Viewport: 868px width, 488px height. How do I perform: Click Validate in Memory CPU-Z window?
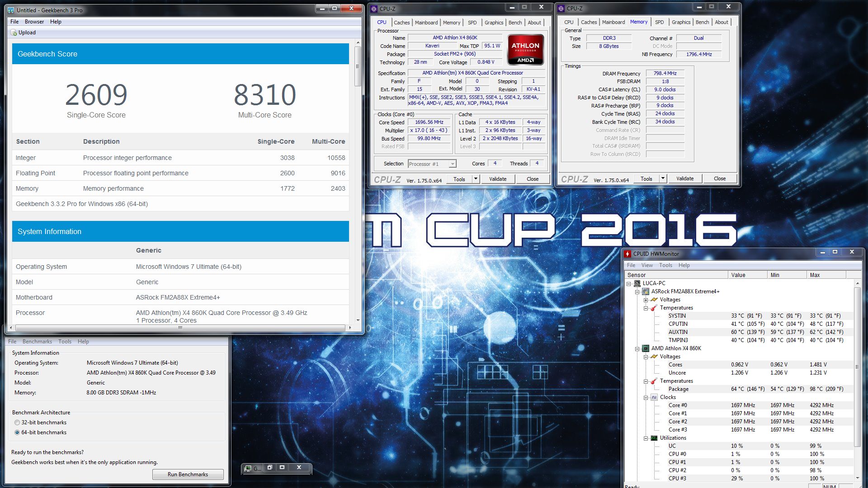(x=685, y=178)
